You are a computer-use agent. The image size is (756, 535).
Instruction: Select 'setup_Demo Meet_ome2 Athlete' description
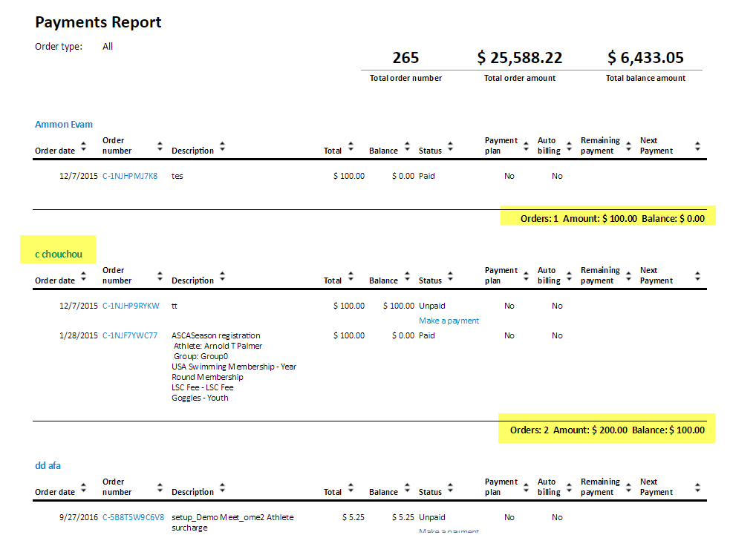pos(232,518)
